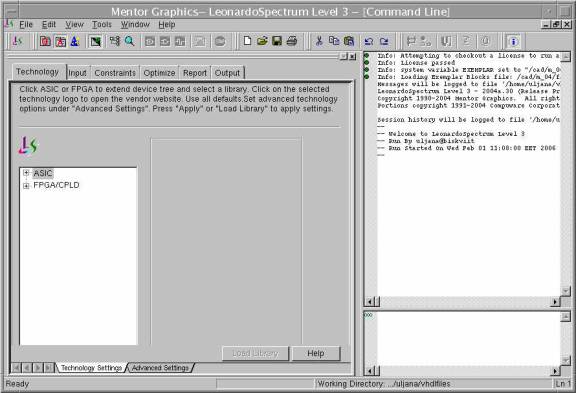
Task: Save using the floppy disk icon
Action: click(277, 41)
